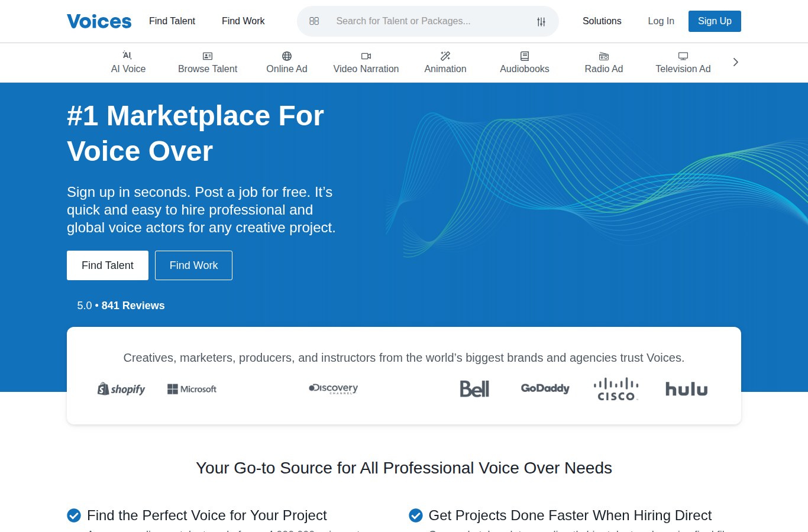Open the Find Talent nav menu

[172, 21]
